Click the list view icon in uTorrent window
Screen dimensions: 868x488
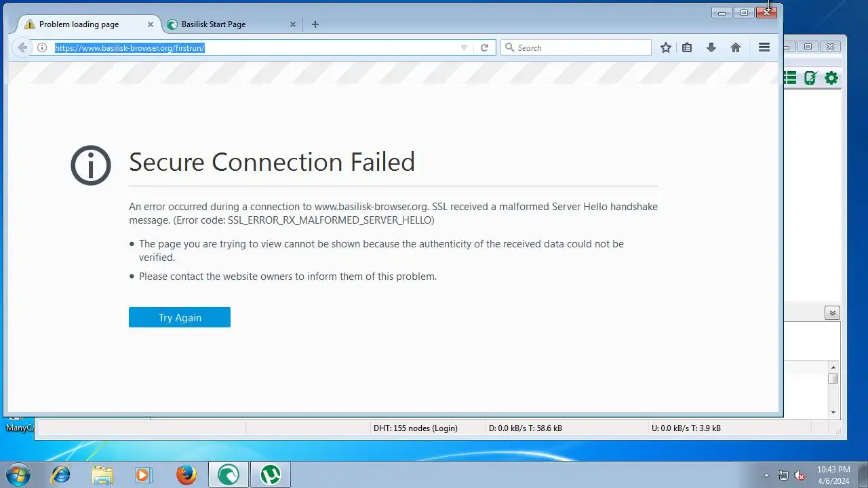[790, 78]
